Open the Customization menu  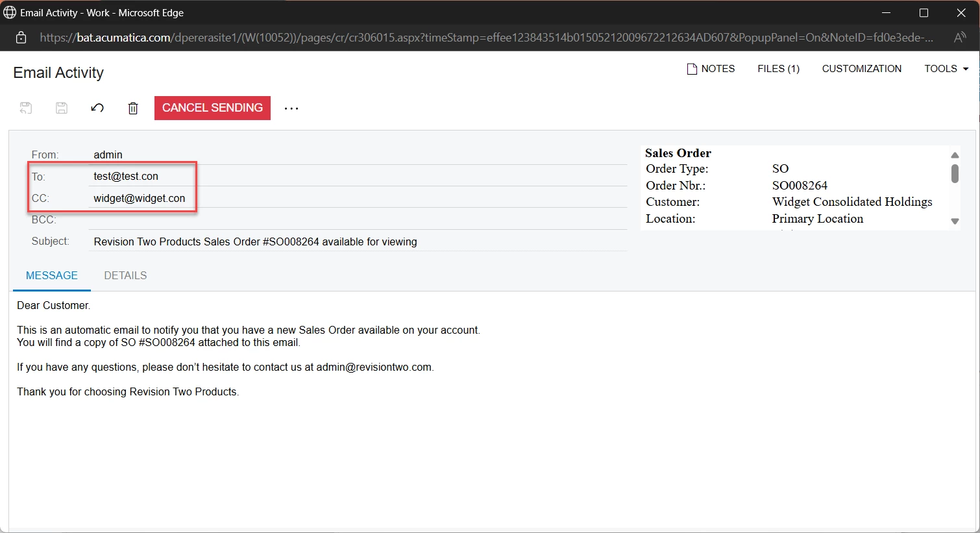point(861,69)
